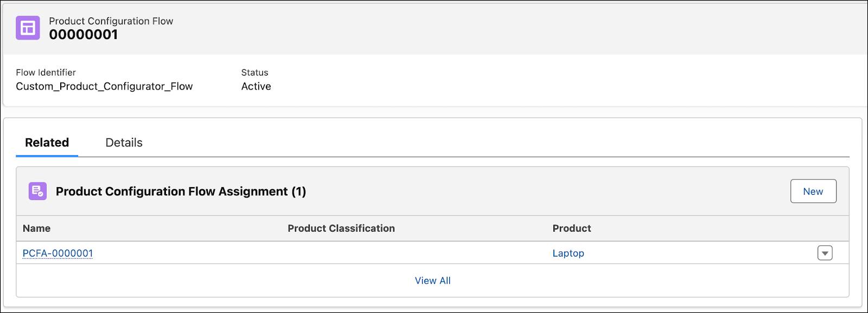Select the Custom_Product_Configurator_Flow identifier value
The width and height of the screenshot is (868, 313).
(x=104, y=86)
